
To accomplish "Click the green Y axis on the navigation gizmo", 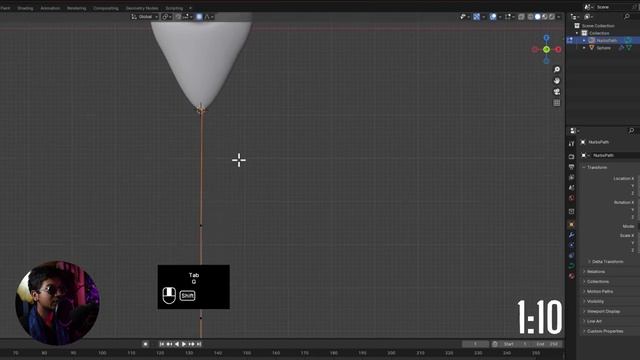I will click(546, 49).
